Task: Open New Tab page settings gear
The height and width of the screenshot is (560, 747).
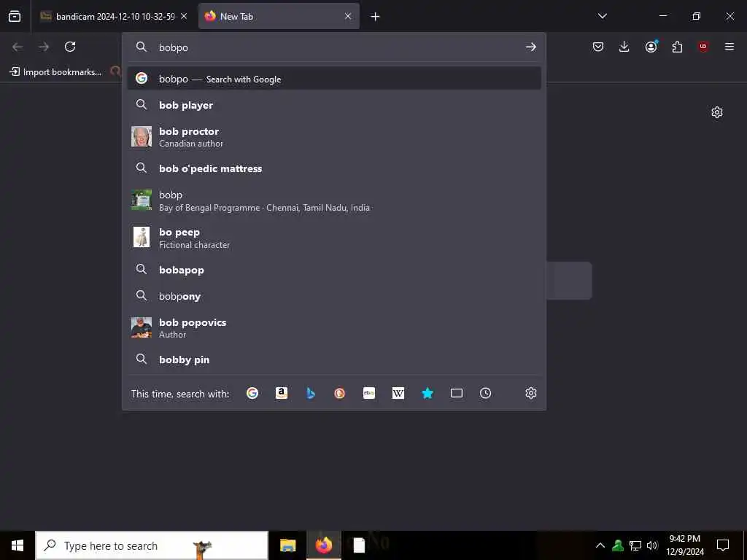Action: coord(717,112)
